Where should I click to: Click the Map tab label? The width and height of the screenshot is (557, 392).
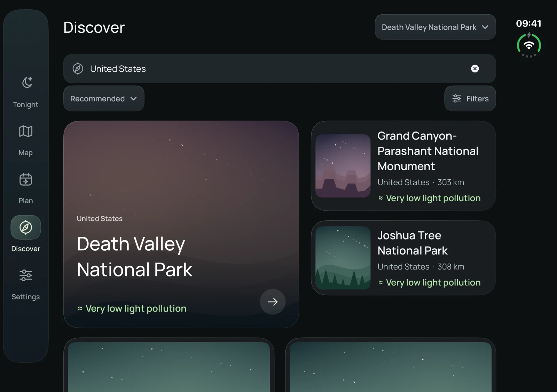(26, 152)
